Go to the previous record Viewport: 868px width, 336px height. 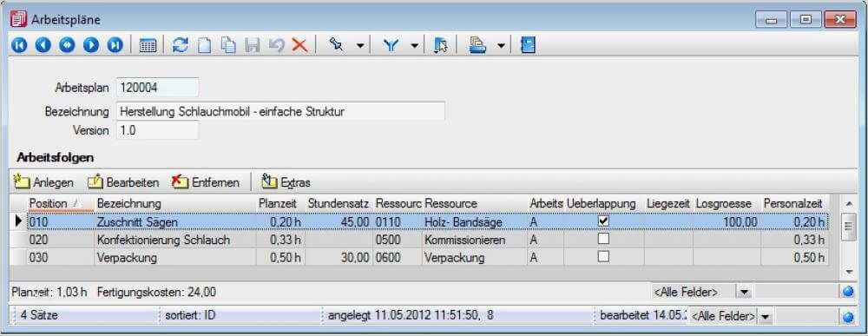tap(43, 45)
